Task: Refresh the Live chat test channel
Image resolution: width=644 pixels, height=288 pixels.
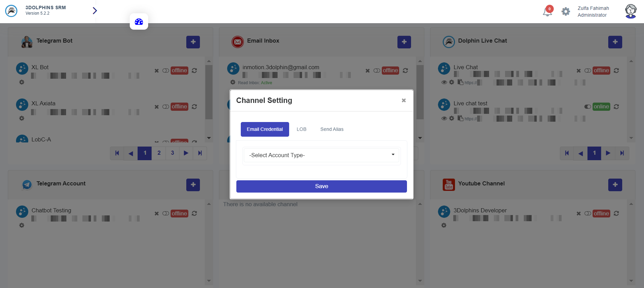Action: (616, 107)
